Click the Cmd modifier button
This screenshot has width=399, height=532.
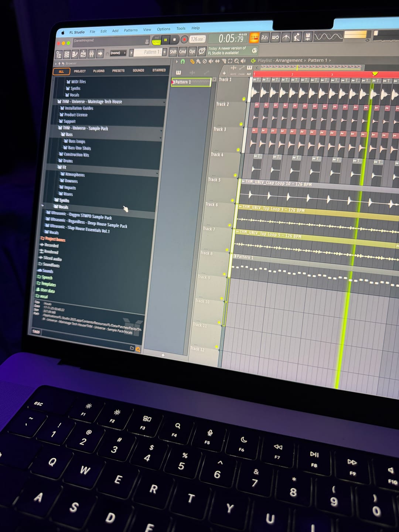pyautogui.click(x=183, y=52)
